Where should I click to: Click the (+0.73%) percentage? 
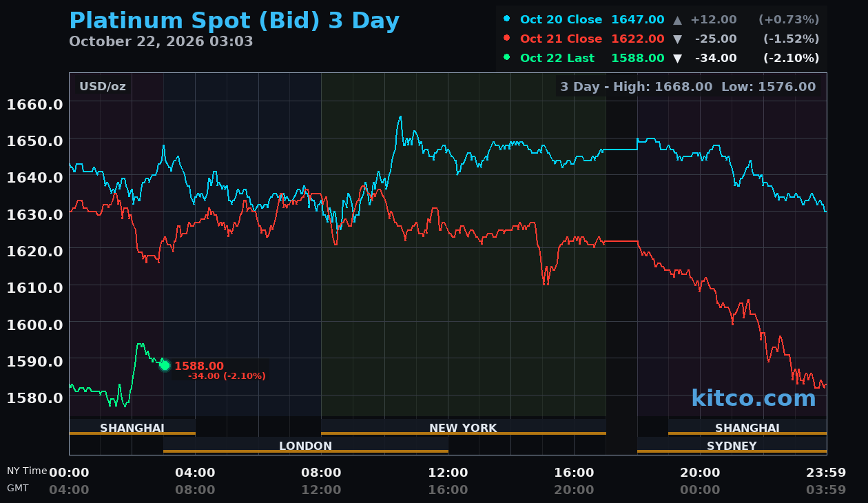[789, 19]
